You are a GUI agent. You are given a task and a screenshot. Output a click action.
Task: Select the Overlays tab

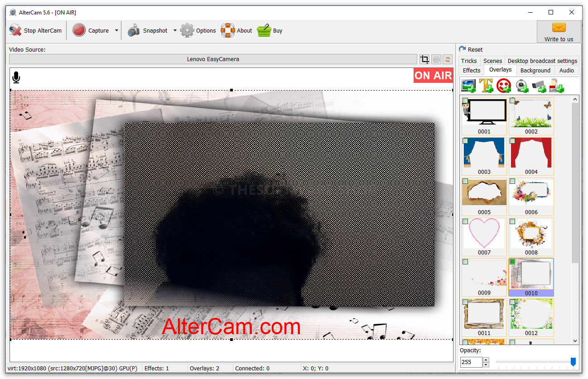coord(500,70)
